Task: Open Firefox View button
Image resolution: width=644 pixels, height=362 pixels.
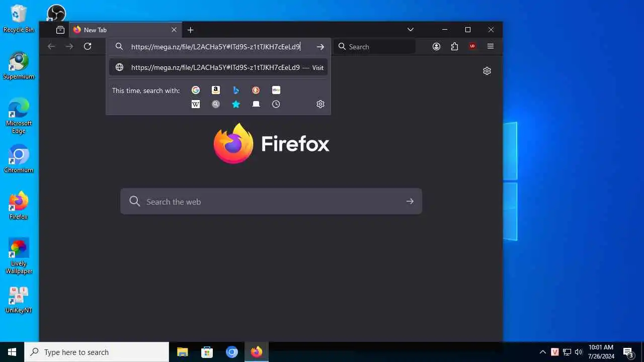Action: pyautogui.click(x=60, y=30)
